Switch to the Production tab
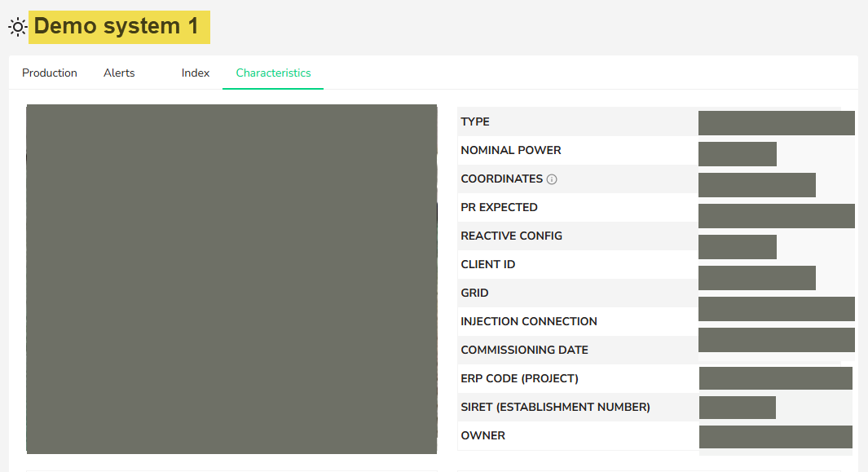 [49, 73]
